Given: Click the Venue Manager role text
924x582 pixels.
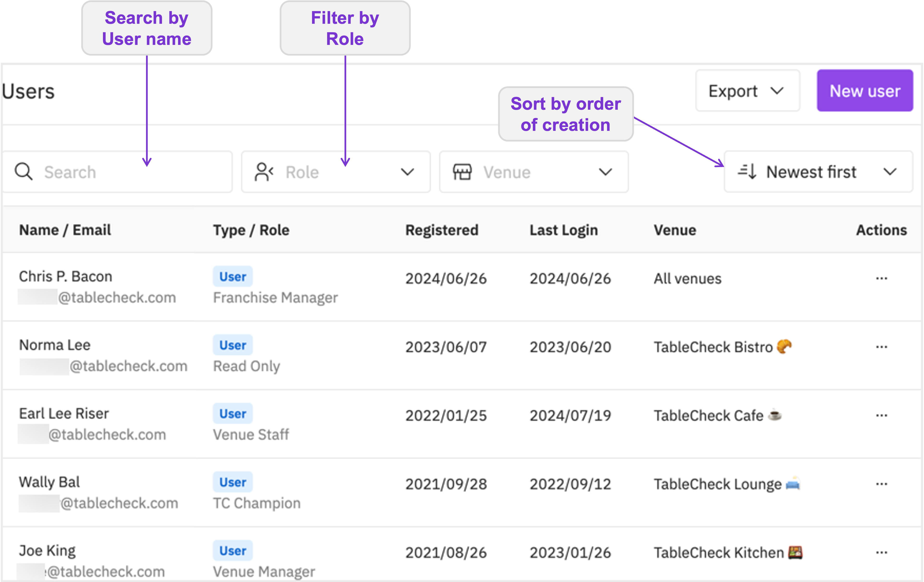Looking at the screenshot, I should point(264,572).
